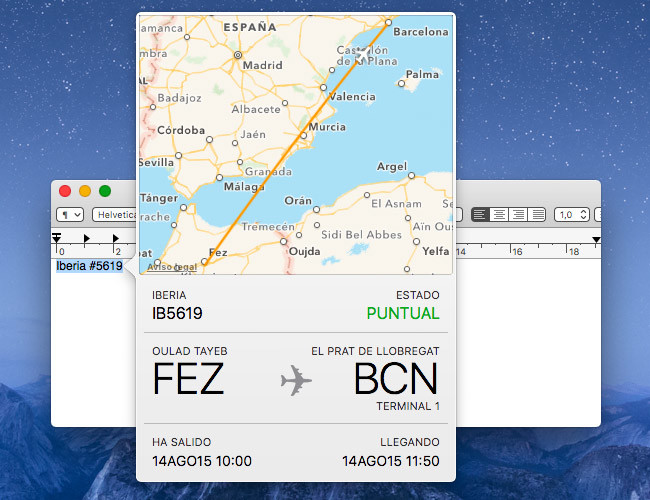Click the Madrid city marker on map
Image resolution: width=650 pixels, height=500 pixels.
[238, 55]
